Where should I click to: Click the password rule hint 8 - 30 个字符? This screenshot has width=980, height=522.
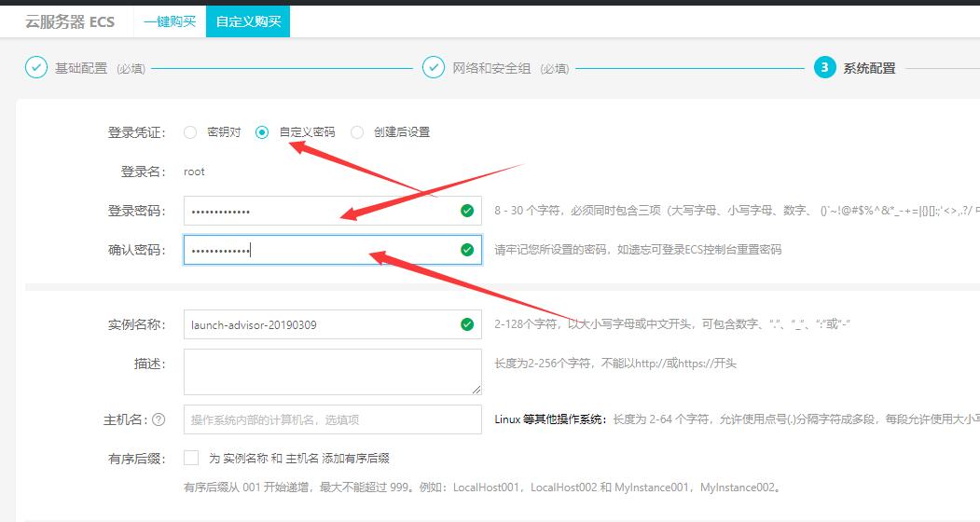point(737,211)
